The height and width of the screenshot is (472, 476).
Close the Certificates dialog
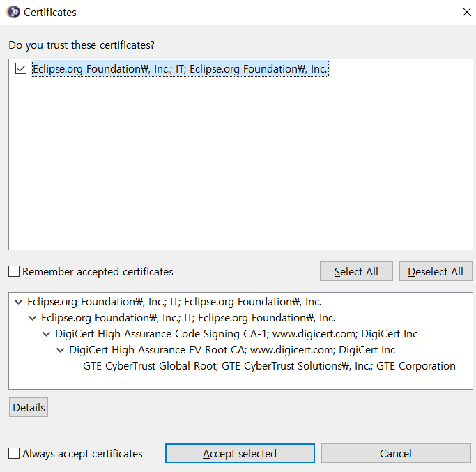coord(466,12)
